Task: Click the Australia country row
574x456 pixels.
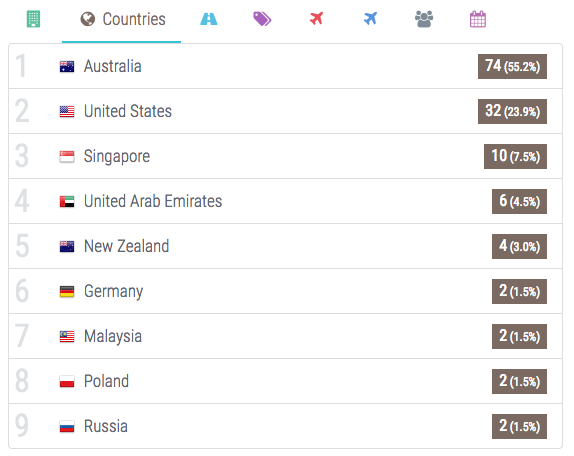Action: click(286, 66)
